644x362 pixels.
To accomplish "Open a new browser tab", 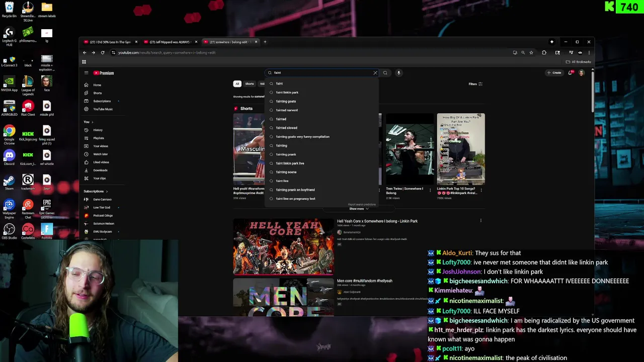I will pyautogui.click(x=265, y=42).
